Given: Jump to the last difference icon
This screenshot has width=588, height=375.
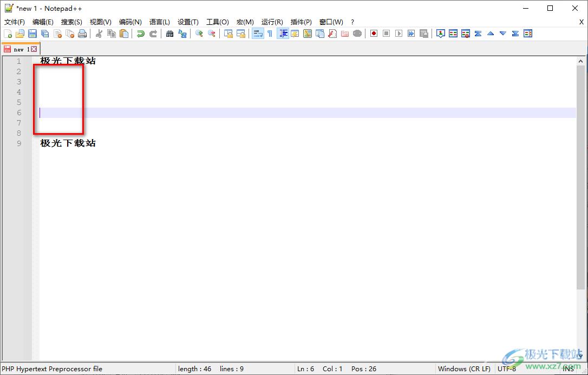Looking at the screenshot, I should click(515, 34).
